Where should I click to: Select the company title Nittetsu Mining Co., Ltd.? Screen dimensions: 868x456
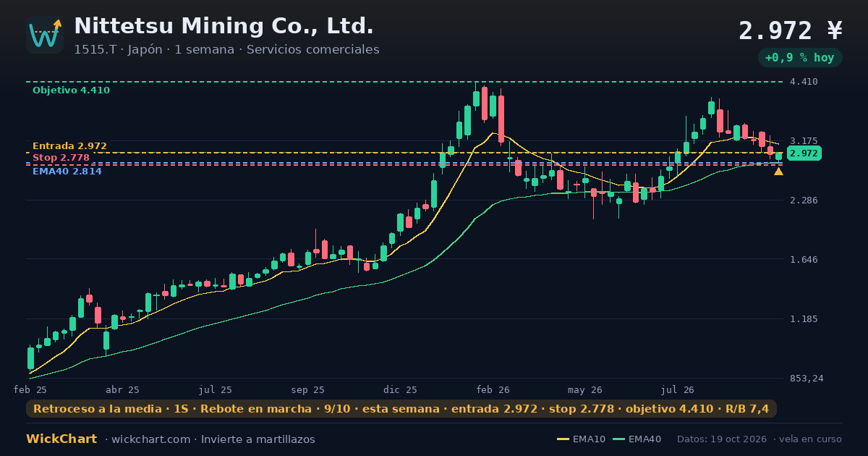224,26
